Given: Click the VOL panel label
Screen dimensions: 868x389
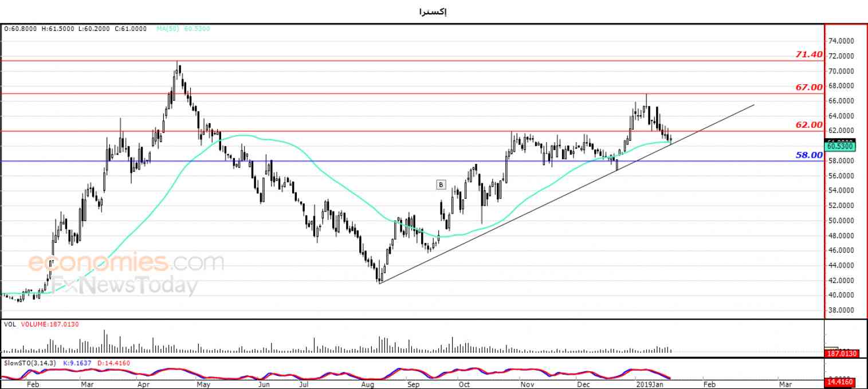Looking at the screenshot, I should click(10, 324).
